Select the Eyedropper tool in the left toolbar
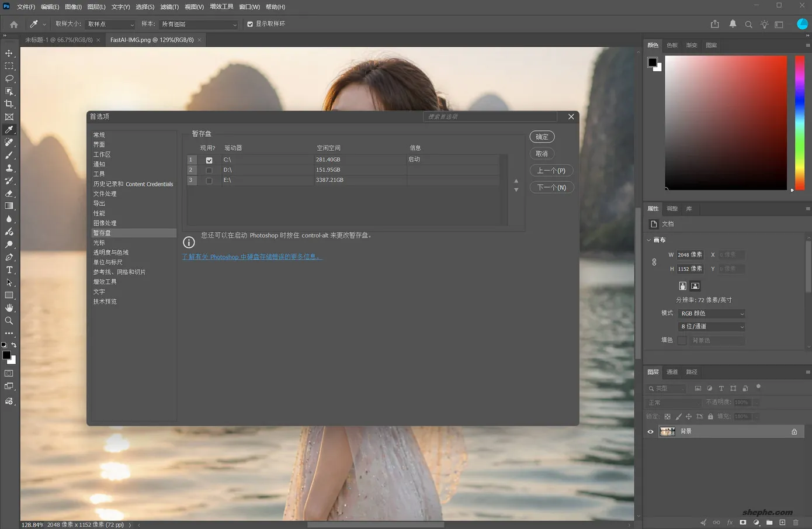This screenshot has height=529, width=812. tap(9, 130)
